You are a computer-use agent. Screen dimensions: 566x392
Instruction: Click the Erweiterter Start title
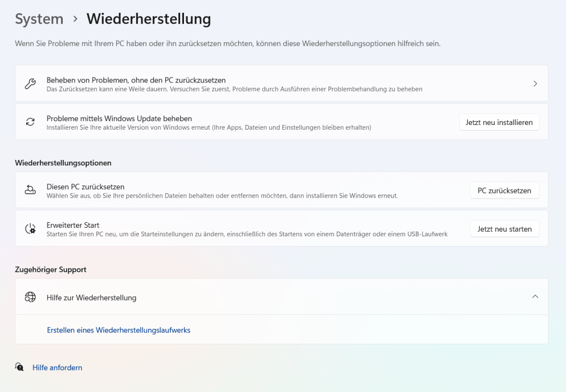click(73, 225)
